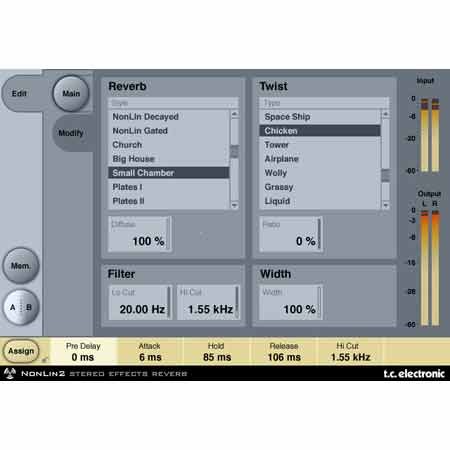The width and height of the screenshot is (450, 450).
Task: Choose Airplane twist type
Action: [x=320, y=159]
